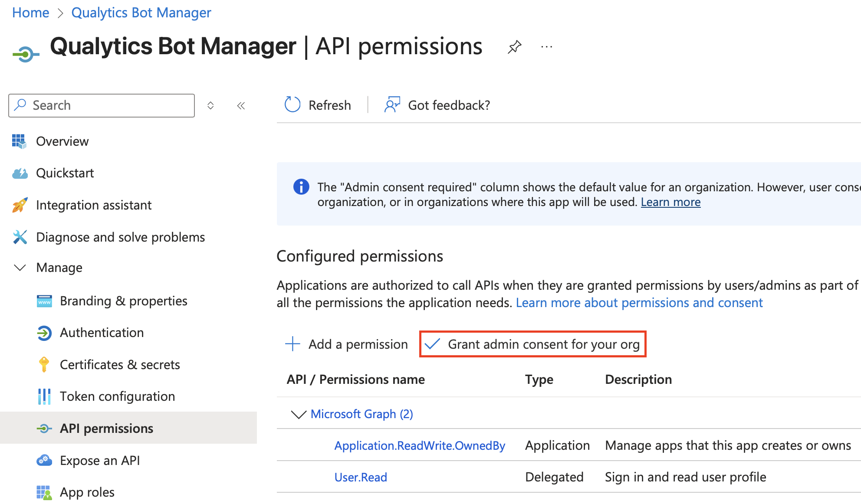
Task: Click inside the sidebar Search field
Action: (x=101, y=105)
